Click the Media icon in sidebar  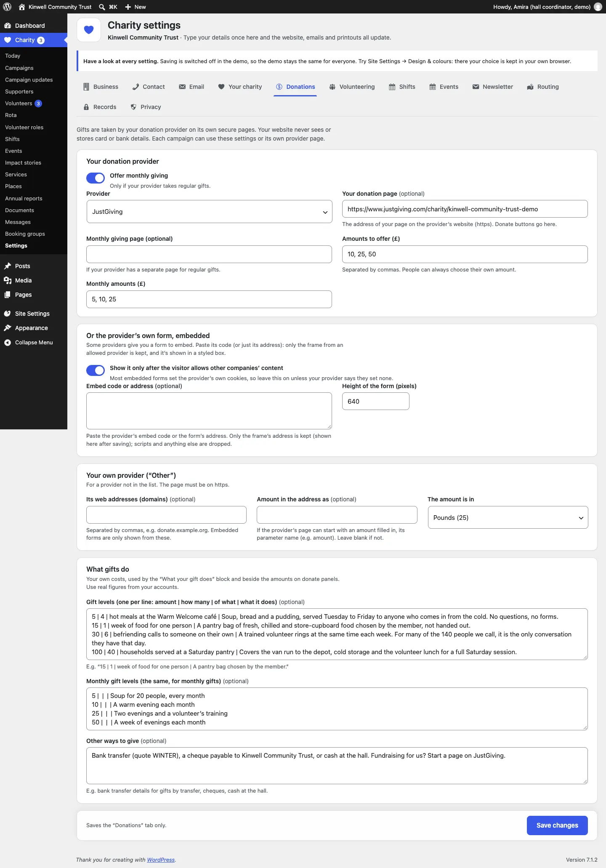click(8, 280)
